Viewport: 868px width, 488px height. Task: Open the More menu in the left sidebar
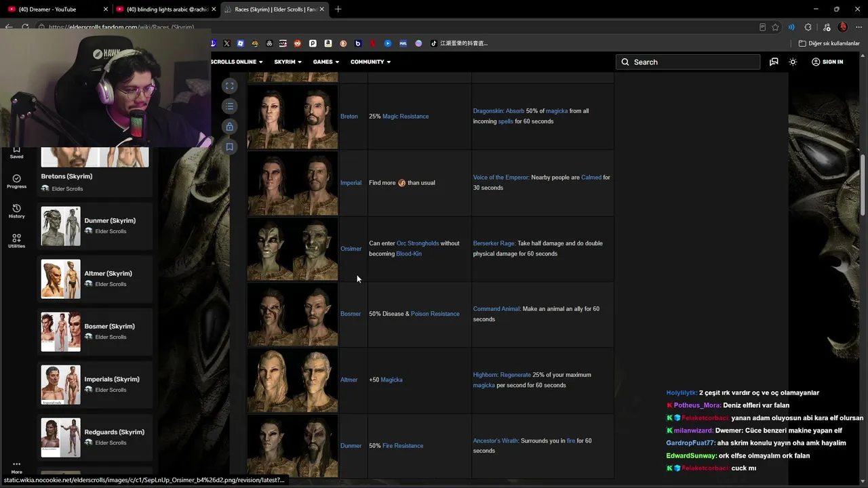[16, 468]
